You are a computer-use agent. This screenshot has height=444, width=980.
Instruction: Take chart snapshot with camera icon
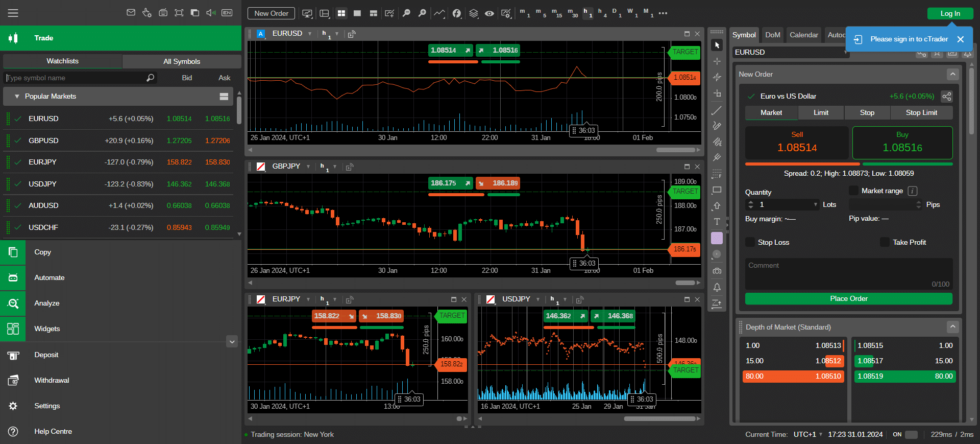(x=717, y=271)
